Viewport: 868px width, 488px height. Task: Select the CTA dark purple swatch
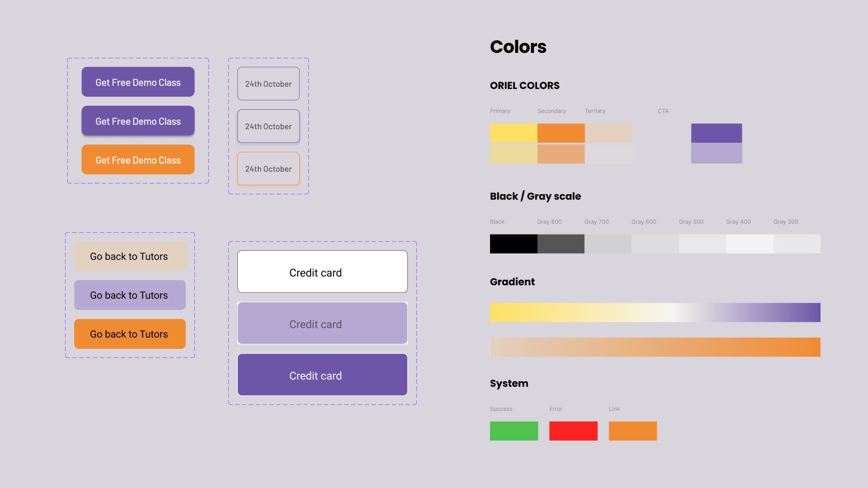tap(716, 133)
